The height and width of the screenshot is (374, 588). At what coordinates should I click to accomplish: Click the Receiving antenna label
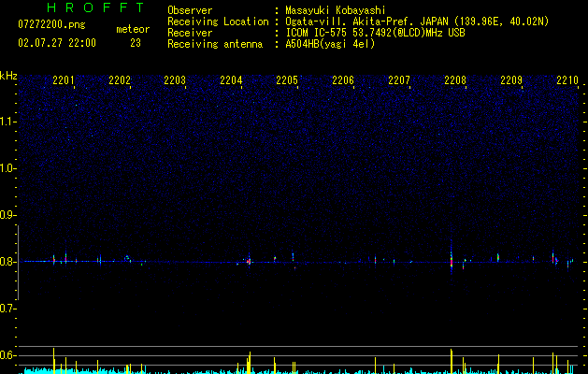[215, 44]
